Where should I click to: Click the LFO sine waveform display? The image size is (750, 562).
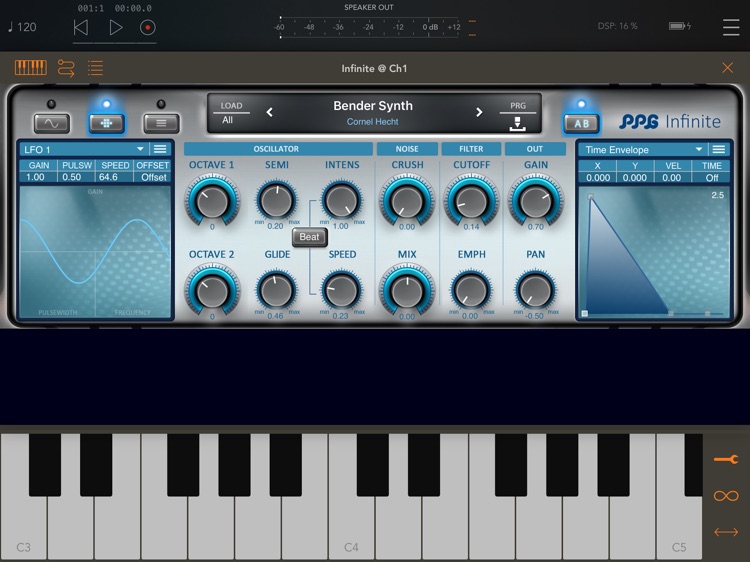(95, 252)
